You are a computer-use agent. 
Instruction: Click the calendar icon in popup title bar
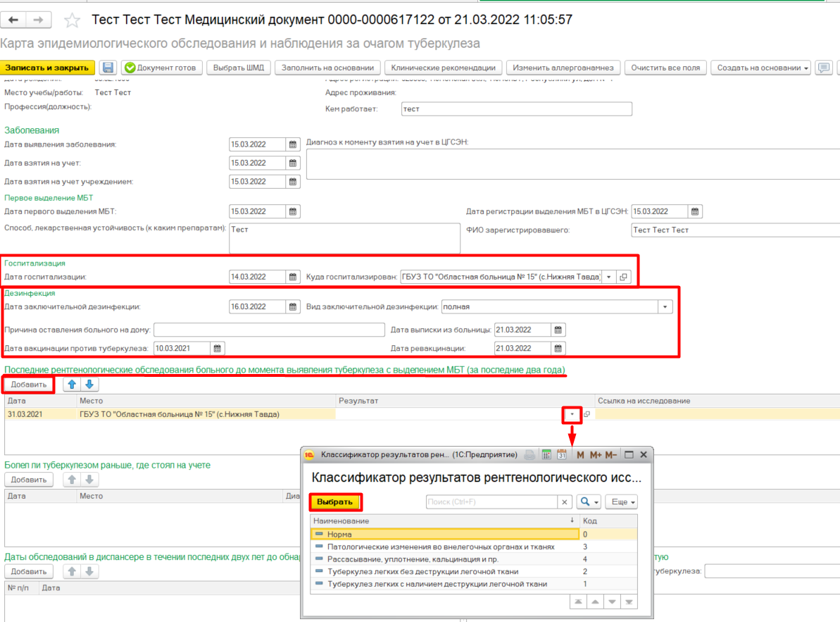click(x=562, y=455)
